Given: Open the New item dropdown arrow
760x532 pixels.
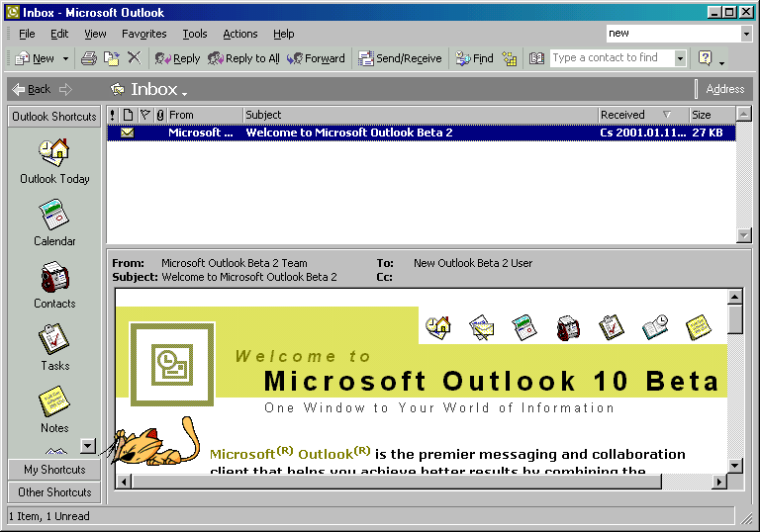Looking at the screenshot, I should pos(65,58).
